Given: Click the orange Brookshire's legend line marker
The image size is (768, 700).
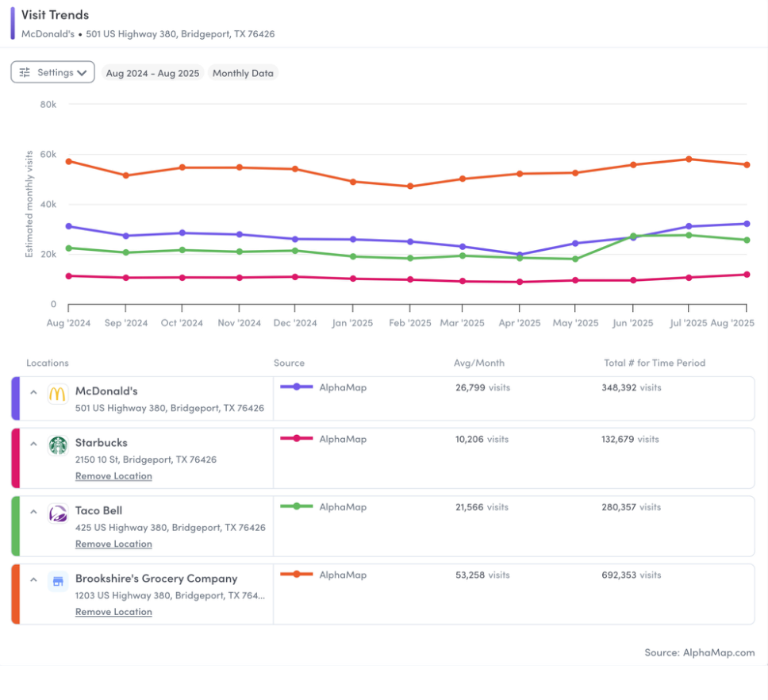Looking at the screenshot, I should pos(296,574).
